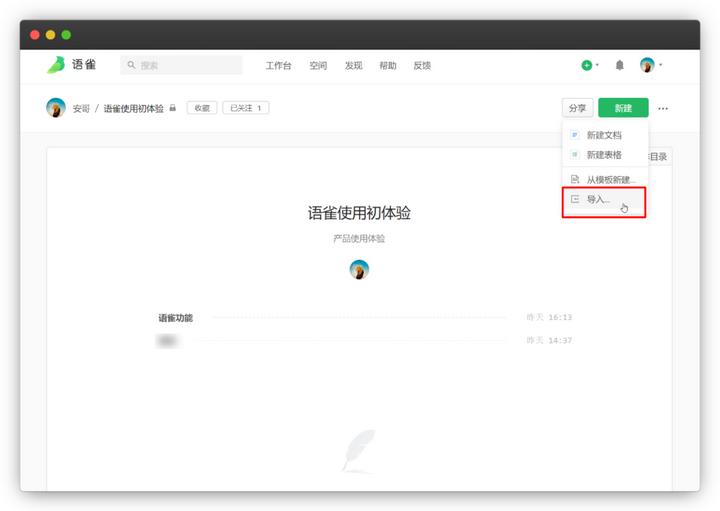Click the lock privacy icon
Screen dimensions: 720x511
pos(173,108)
